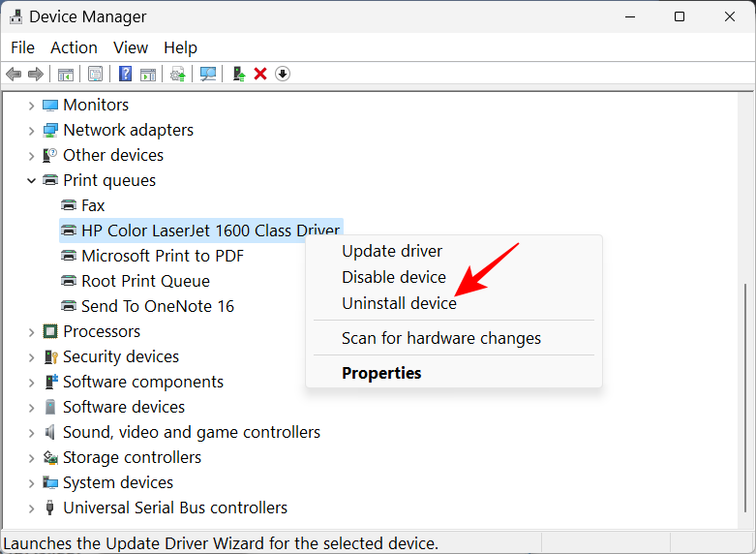Viewport: 756px width, 554px height.
Task: Expand the Universal Serial Bus controllers node
Action: [x=31, y=508]
